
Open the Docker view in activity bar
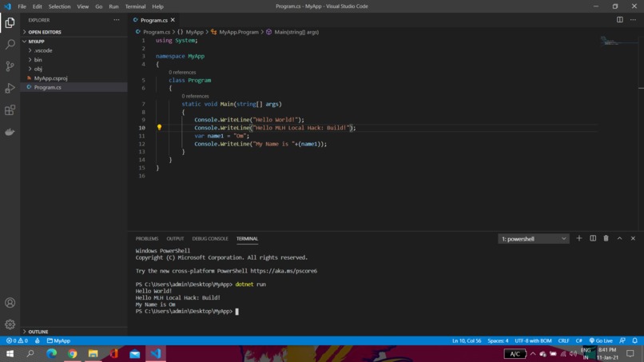tap(10, 132)
